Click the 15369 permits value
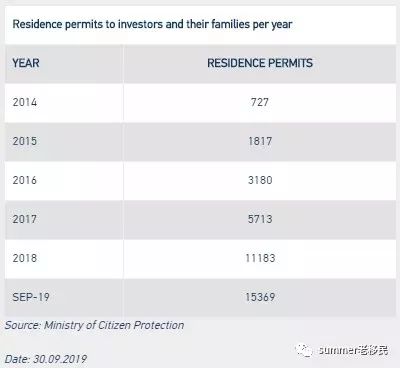Viewport: 400px width, 368px height. (x=260, y=297)
